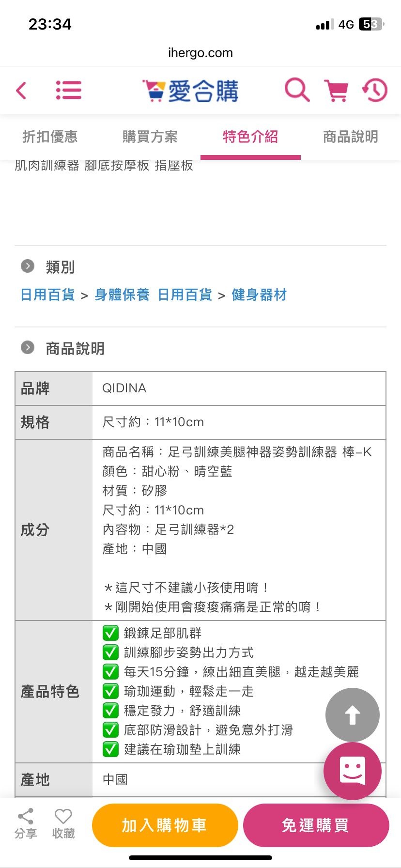
Task: Expand the 商品說明 section arrow
Action: (x=28, y=347)
